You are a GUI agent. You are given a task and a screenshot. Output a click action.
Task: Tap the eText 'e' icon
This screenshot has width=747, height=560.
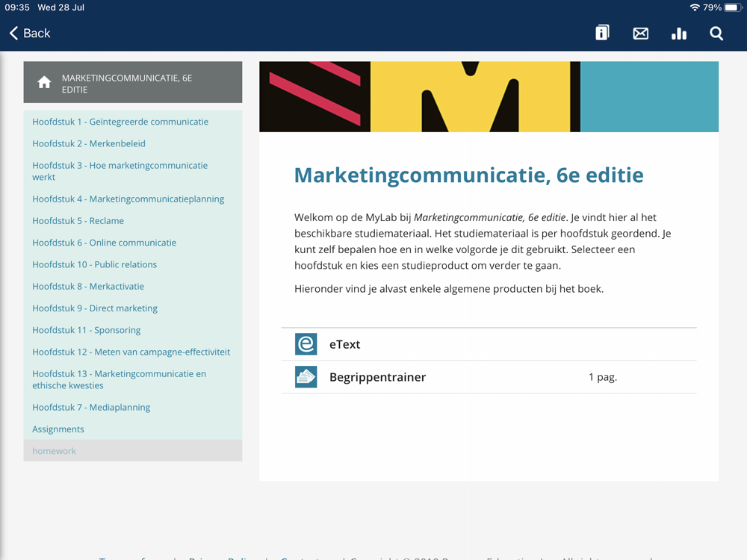(x=306, y=343)
